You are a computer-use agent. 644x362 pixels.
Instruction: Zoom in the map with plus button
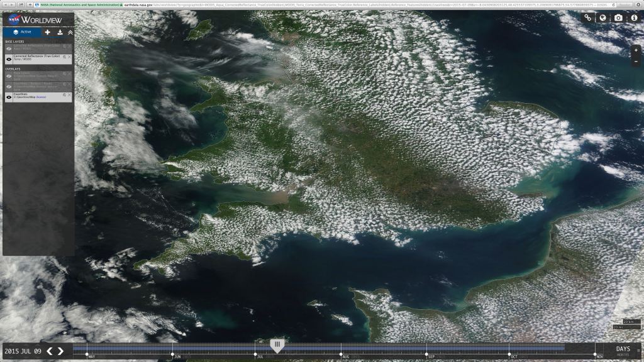[636, 50]
